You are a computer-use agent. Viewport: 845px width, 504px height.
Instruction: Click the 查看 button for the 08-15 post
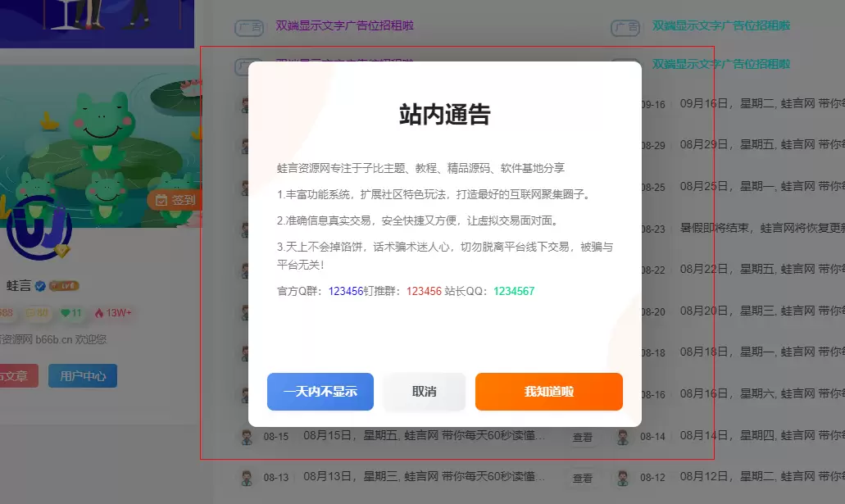(583, 437)
